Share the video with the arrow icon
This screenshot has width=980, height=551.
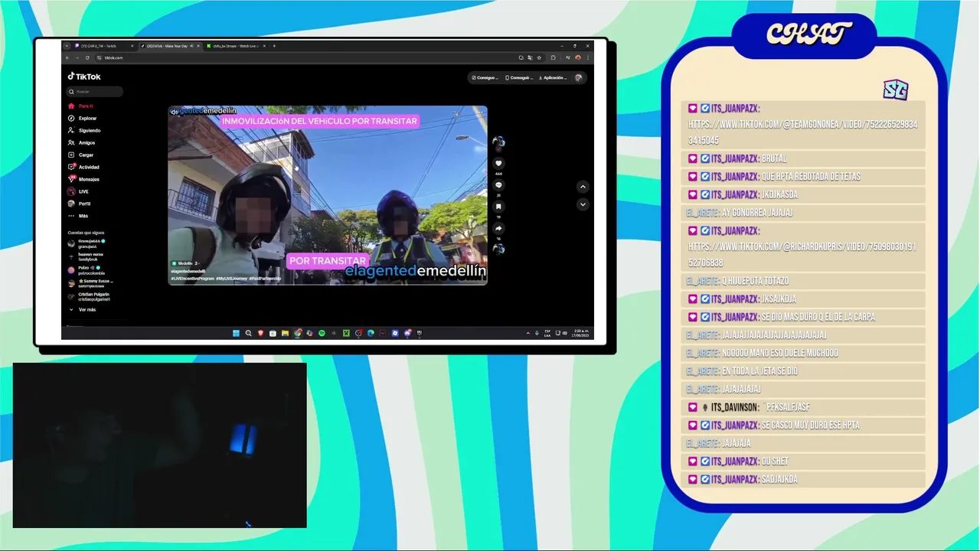(x=498, y=228)
